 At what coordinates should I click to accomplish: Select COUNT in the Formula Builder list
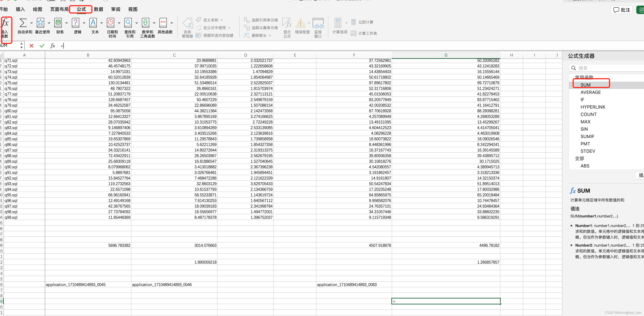click(588, 114)
